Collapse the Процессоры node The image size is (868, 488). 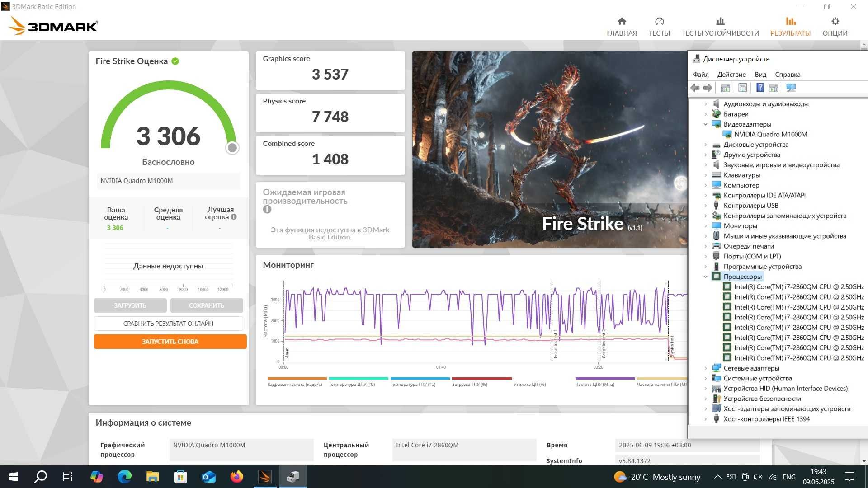click(706, 277)
